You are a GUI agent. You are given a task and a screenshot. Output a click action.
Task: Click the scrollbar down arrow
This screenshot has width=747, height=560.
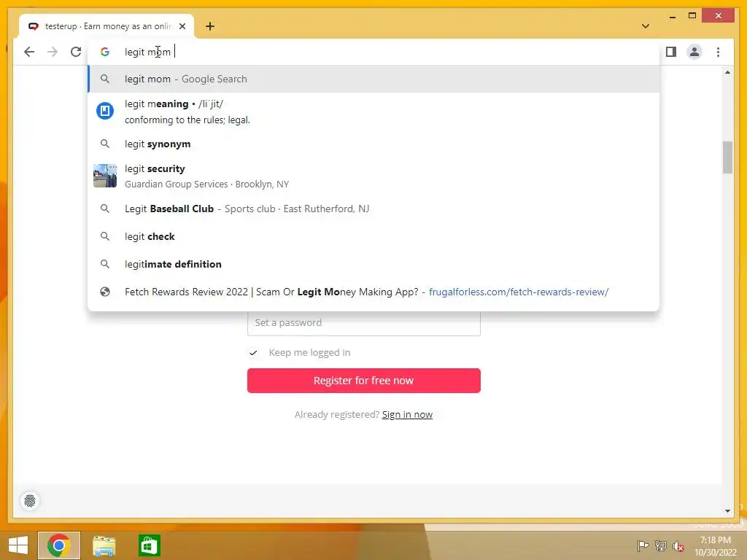coord(727,511)
